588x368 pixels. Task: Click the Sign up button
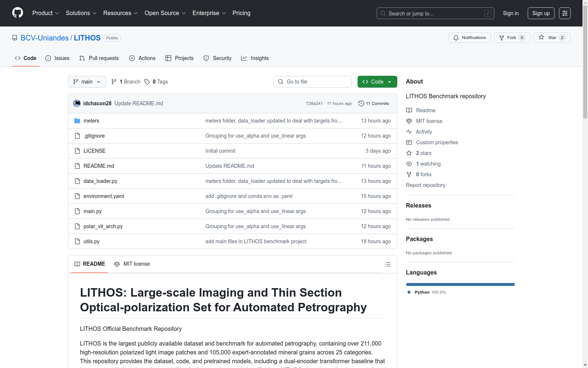coord(541,13)
